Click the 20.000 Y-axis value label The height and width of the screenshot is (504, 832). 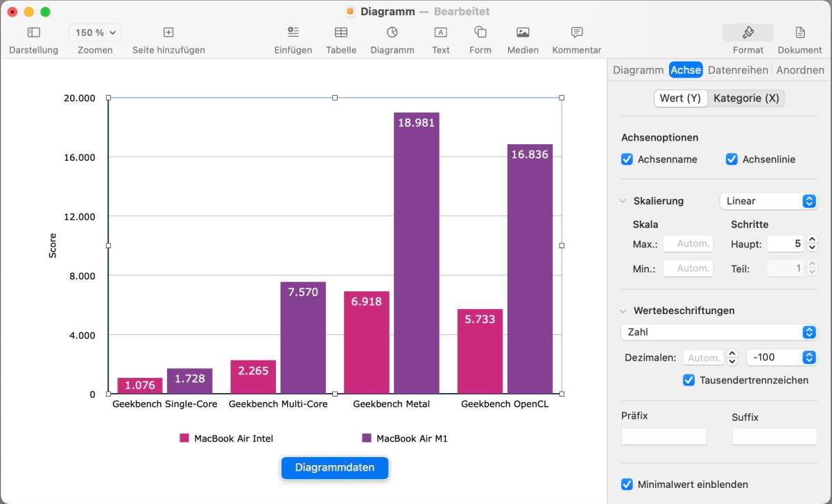point(80,98)
